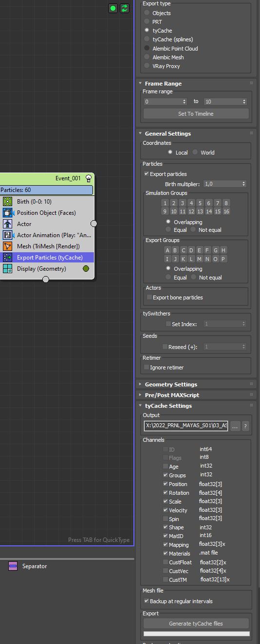Click the output path input field
Screen dimensions: 260x644
pyautogui.click(x=186, y=426)
